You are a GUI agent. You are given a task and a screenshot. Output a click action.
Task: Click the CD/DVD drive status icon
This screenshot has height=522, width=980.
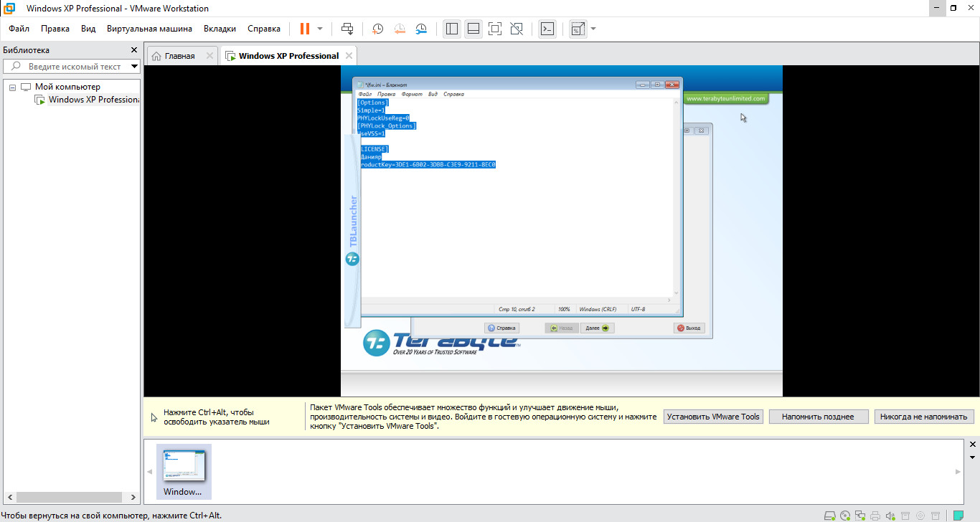(845, 515)
